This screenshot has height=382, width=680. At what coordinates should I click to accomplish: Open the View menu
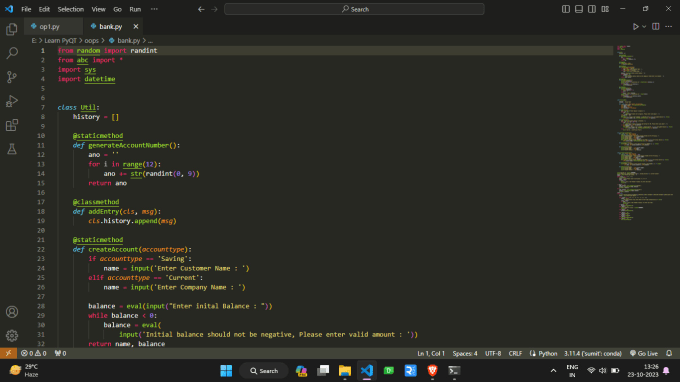click(98, 9)
